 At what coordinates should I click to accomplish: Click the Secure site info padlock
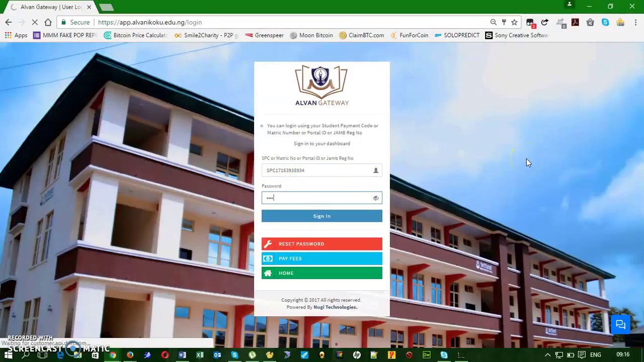click(x=63, y=22)
